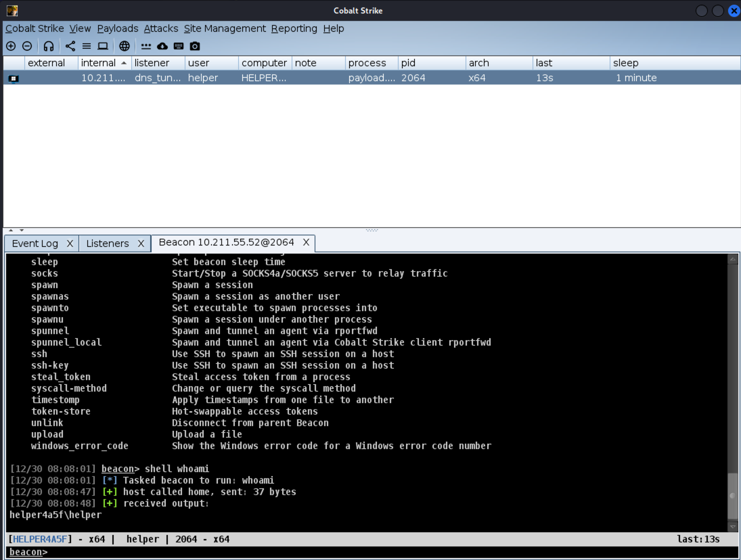
Task: Open the web globe toolbar icon
Action: click(x=125, y=46)
